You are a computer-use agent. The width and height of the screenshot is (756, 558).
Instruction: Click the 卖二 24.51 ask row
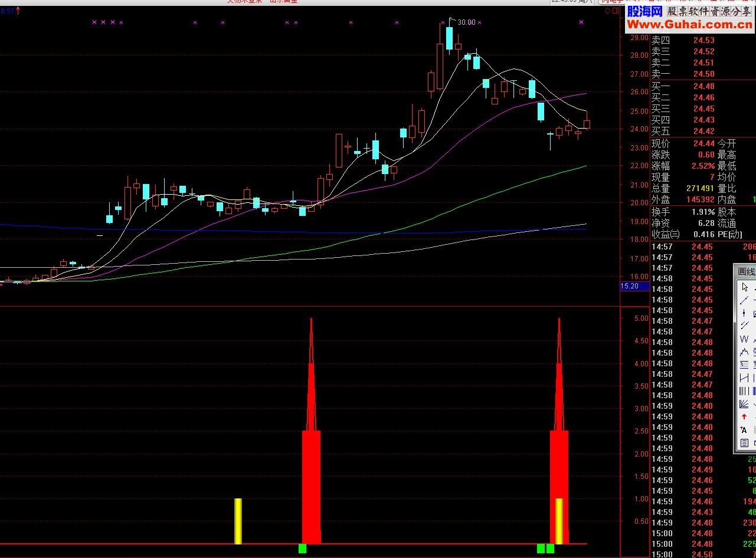pos(703,63)
